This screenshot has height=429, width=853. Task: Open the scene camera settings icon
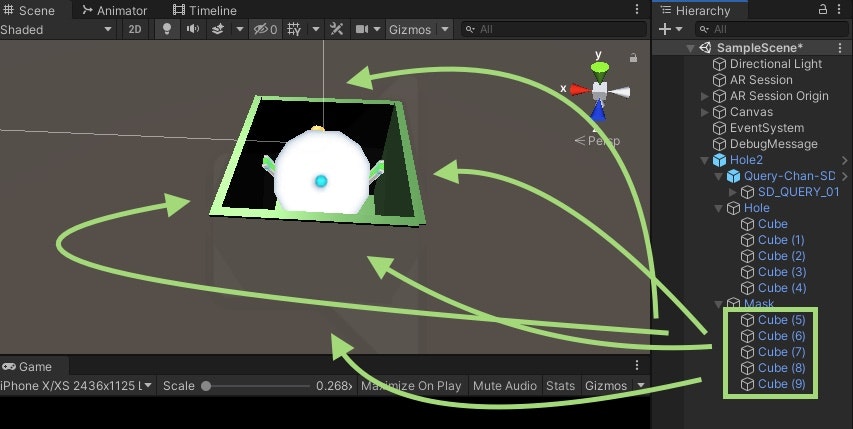pyautogui.click(x=362, y=29)
